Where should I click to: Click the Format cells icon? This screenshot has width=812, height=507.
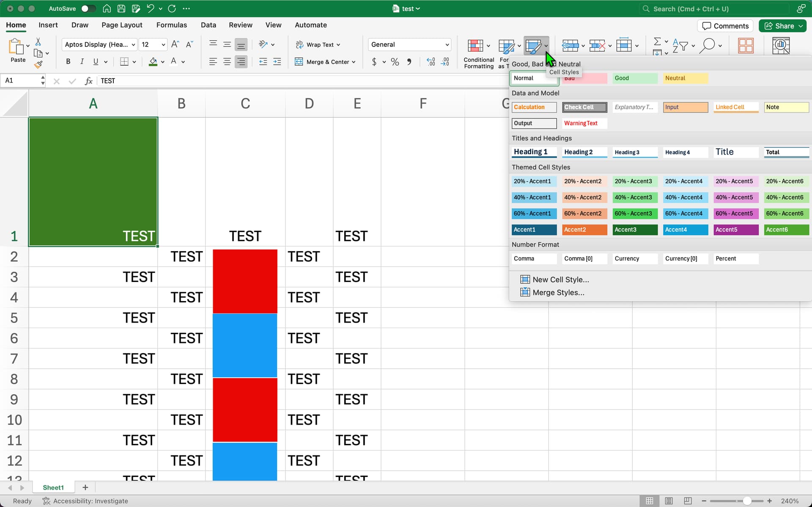[624, 45]
